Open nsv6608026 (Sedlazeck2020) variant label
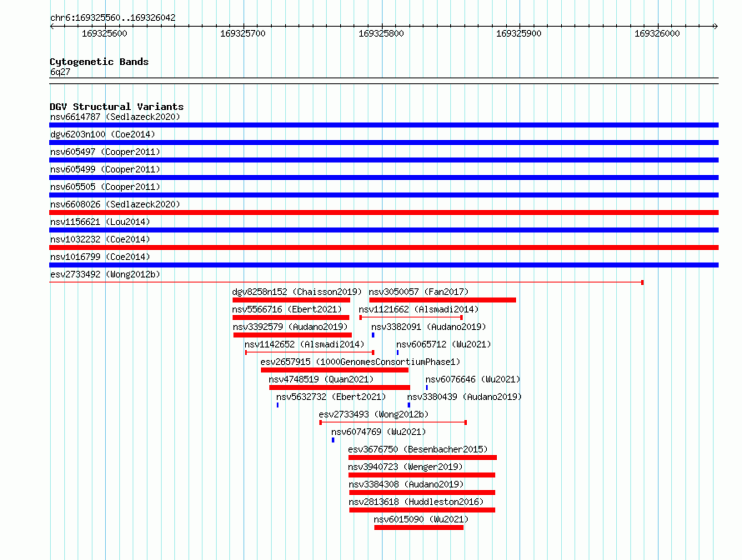This screenshot has height=560, width=742. pyautogui.click(x=115, y=204)
